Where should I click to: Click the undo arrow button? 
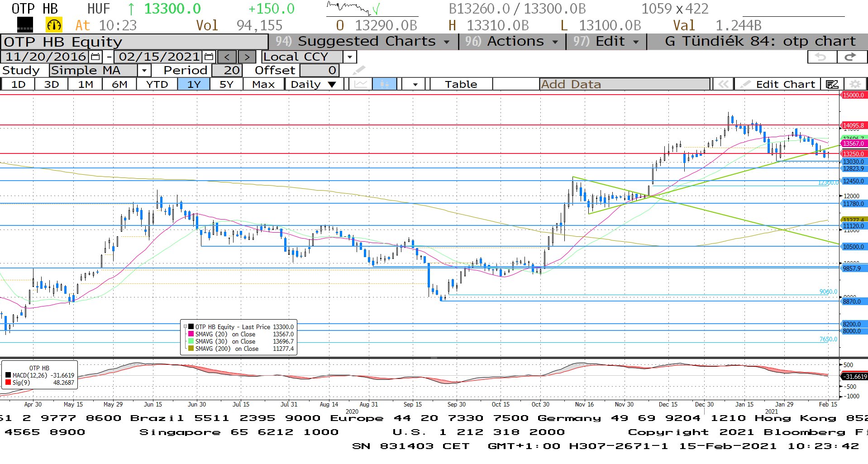pyautogui.click(x=821, y=57)
